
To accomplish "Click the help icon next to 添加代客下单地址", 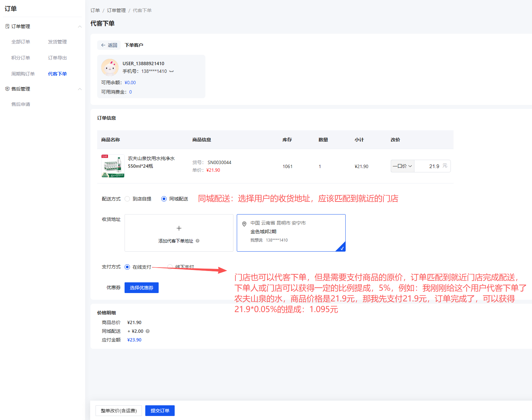I will (x=198, y=241).
